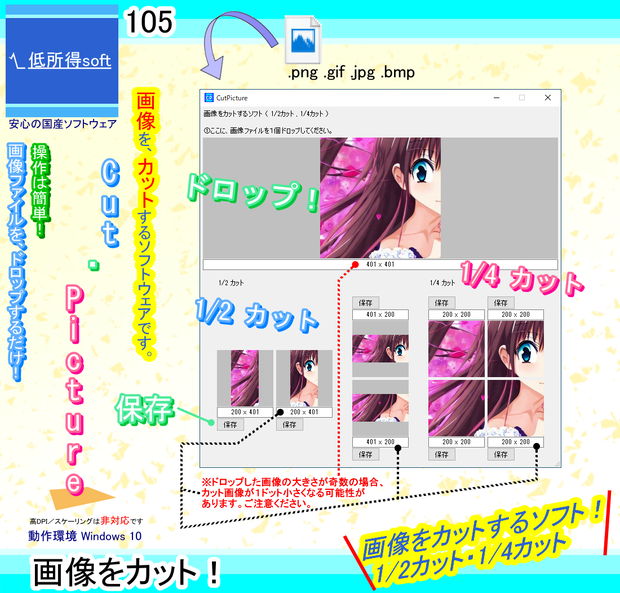Open the 低所得soft link

click(69, 60)
